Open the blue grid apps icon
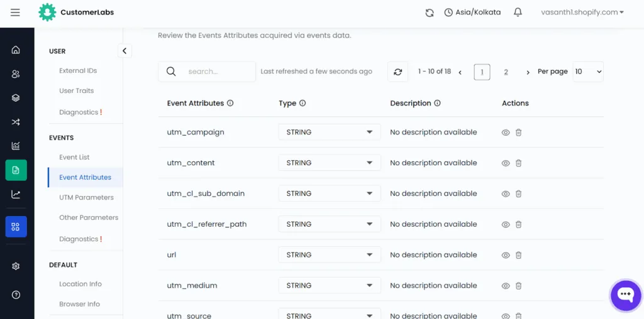 pyautogui.click(x=16, y=227)
